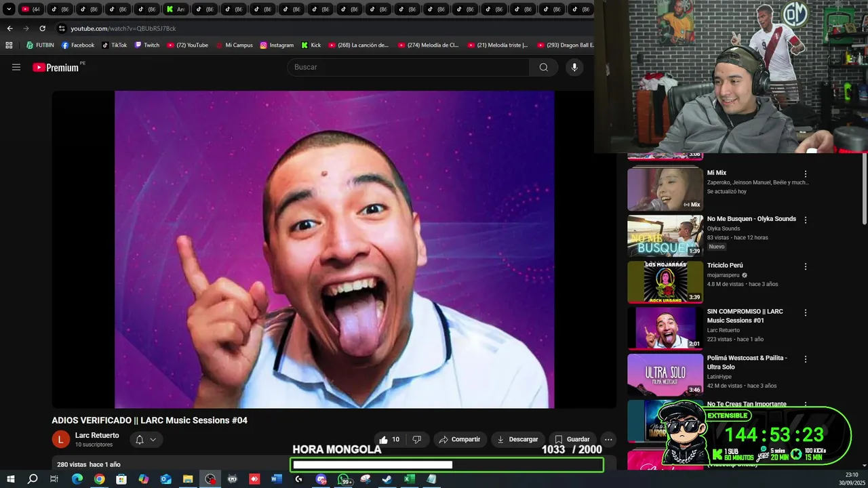
Task: Open three-dot menu for Polimá Westcoast video
Action: click(x=806, y=359)
